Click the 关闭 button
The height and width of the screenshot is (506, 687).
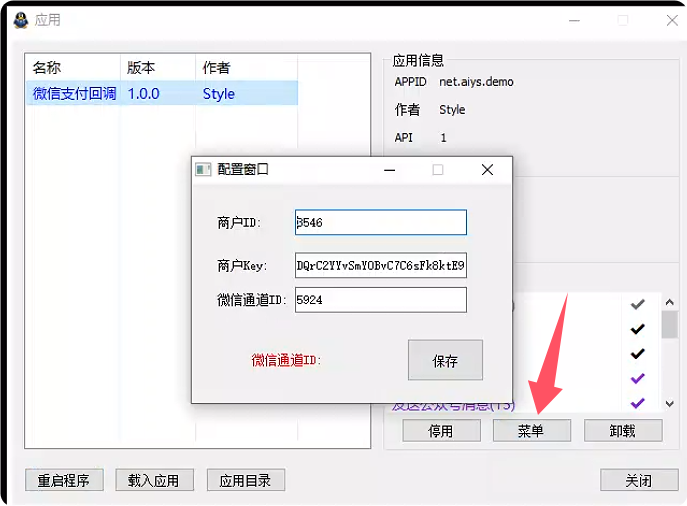pyautogui.click(x=639, y=480)
